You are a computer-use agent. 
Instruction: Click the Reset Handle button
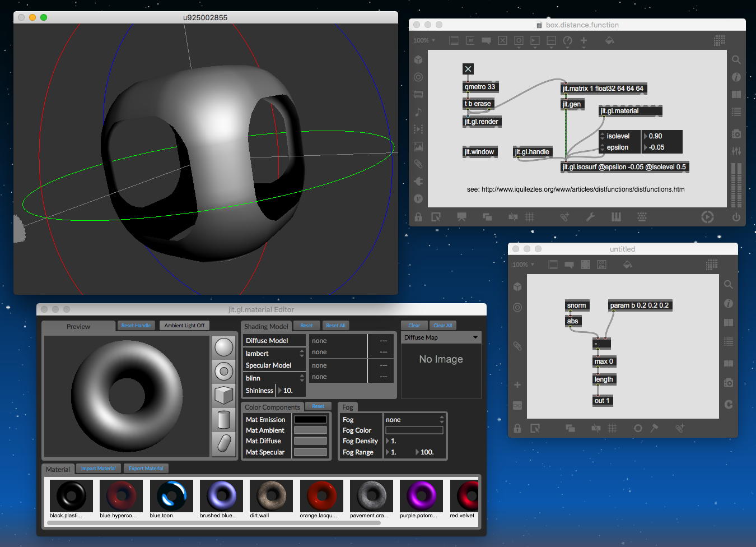click(x=136, y=326)
